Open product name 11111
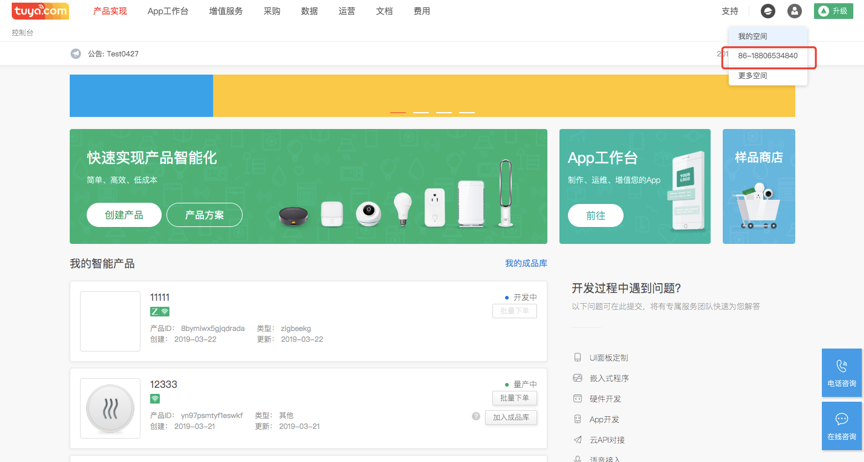864x462 pixels. (160, 298)
